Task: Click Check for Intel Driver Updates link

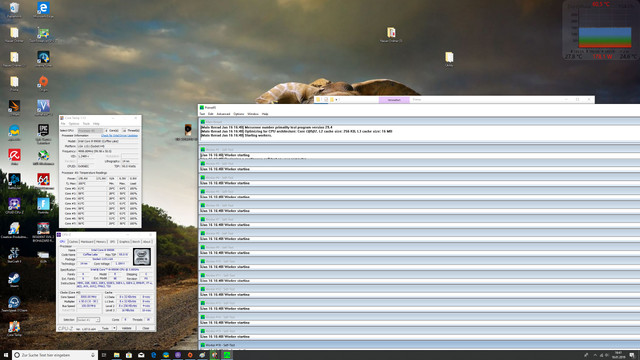Action: 120,136
